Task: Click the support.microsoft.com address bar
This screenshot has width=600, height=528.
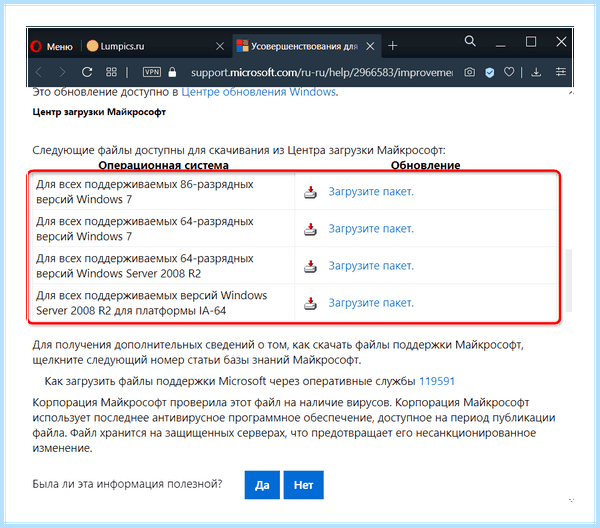Action: (x=321, y=72)
